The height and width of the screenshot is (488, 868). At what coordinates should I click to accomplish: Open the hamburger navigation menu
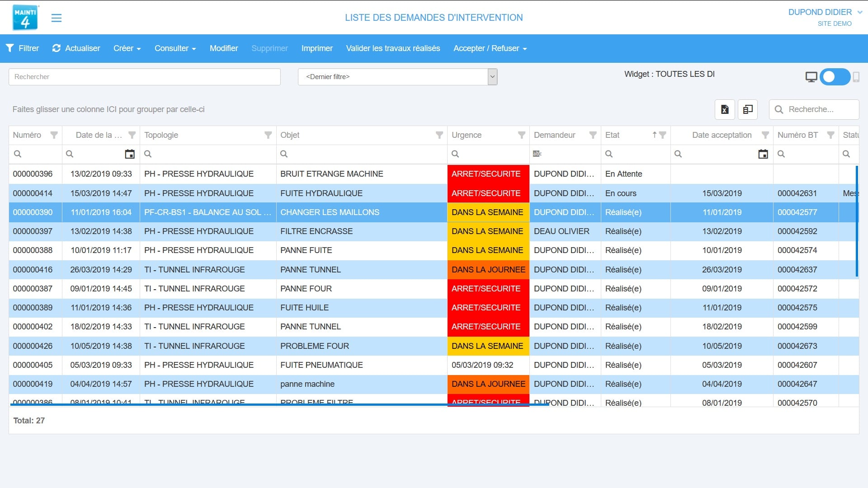57,18
